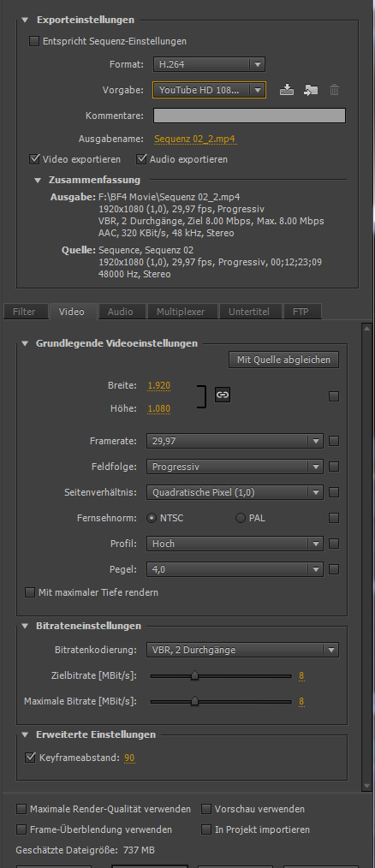Open Seitenverhältnis Quadratische Pixel dropdown
Viewport: 375px width, 868px height.
coord(235,492)
